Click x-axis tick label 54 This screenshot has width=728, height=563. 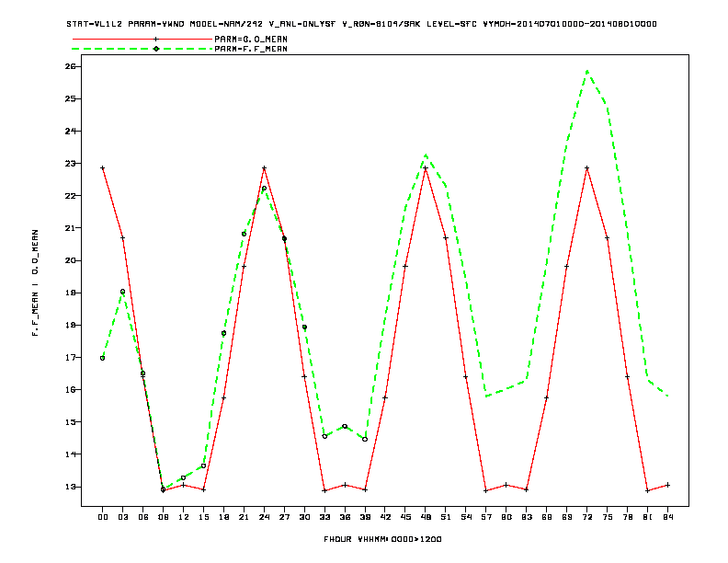466,517
